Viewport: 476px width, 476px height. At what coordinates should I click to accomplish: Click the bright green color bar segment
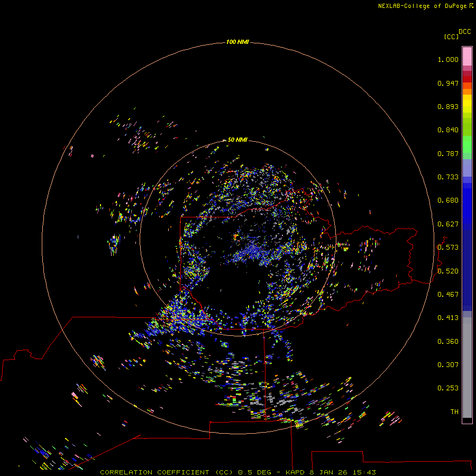(x=467, y=144)
